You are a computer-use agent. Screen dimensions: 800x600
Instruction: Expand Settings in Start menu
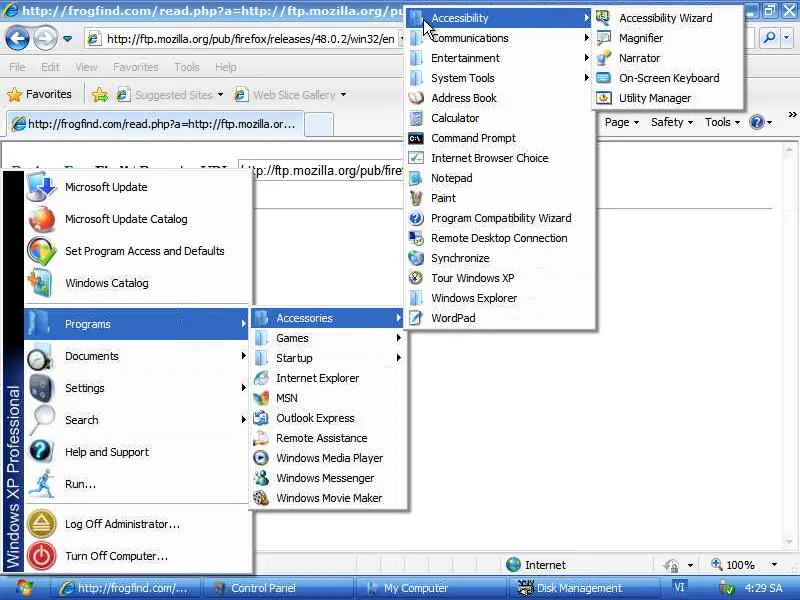pyautogui.click(x=137, y=388)
